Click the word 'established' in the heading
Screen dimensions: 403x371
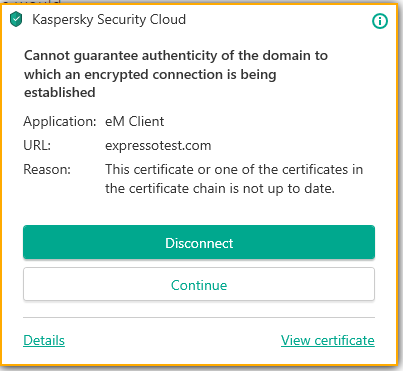(60, 93)
